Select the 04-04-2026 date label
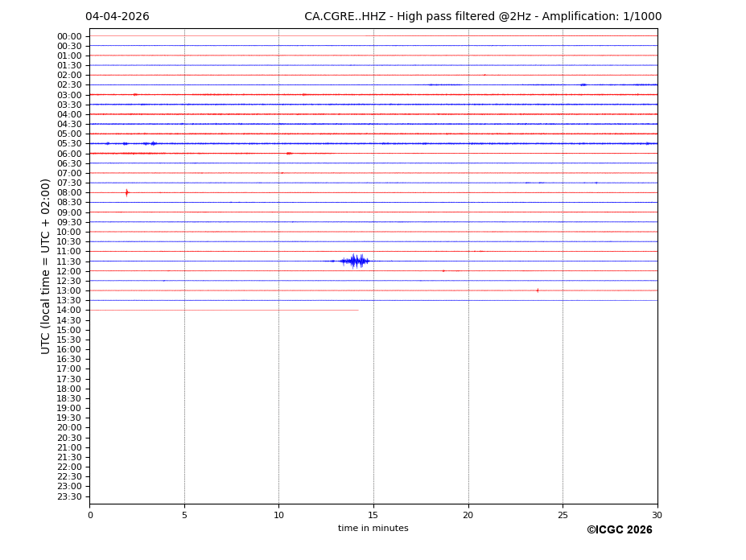This screenshot has height=560, width=746. 117,17
